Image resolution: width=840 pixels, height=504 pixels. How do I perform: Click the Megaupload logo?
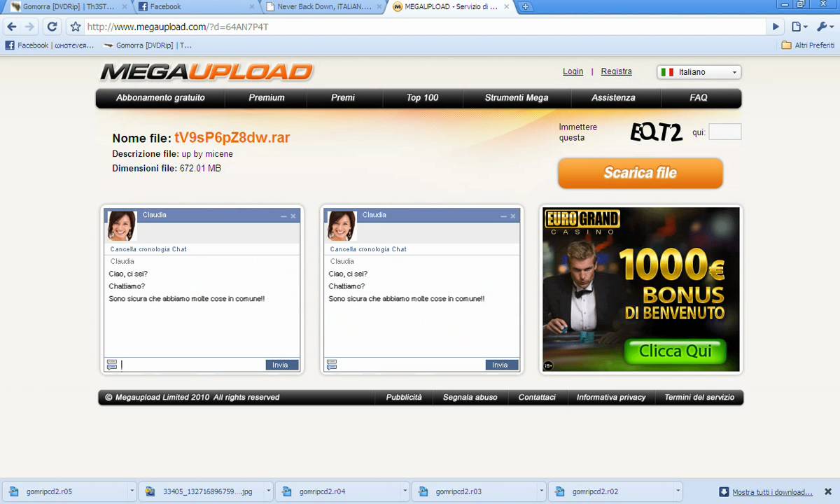click(206, 72)
